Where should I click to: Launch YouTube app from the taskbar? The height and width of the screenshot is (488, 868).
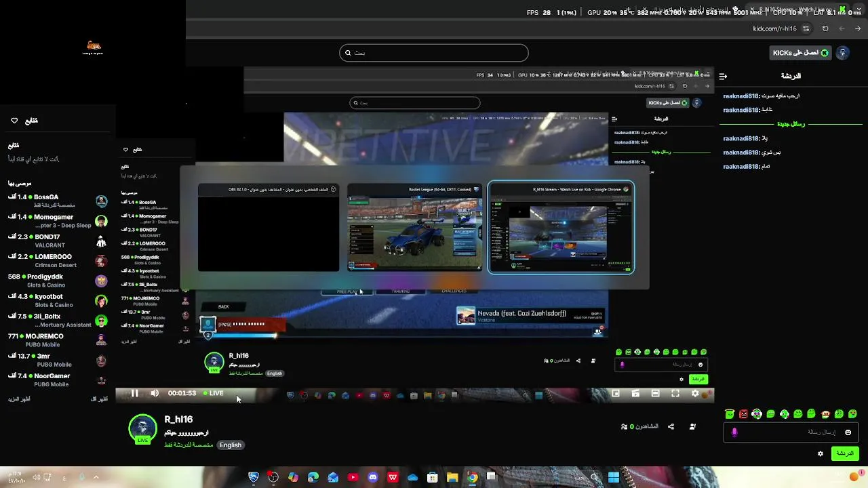click(353, 477)
